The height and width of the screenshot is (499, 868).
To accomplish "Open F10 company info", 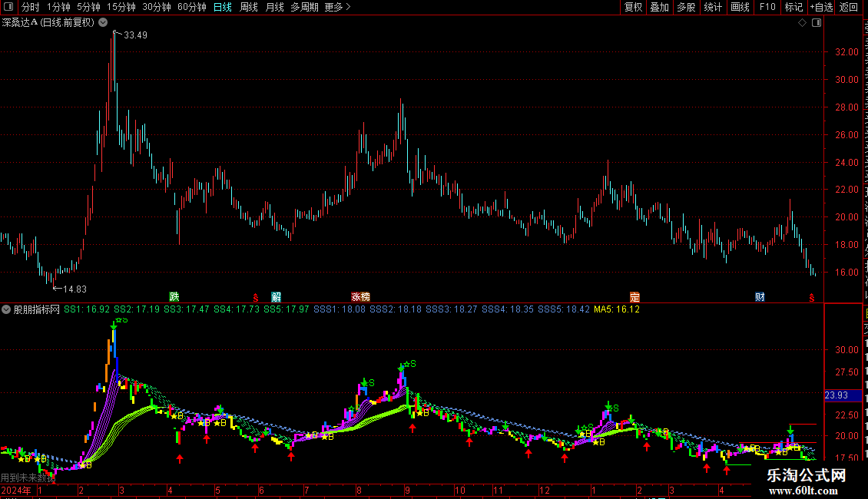I will click(x=767, y=7).
